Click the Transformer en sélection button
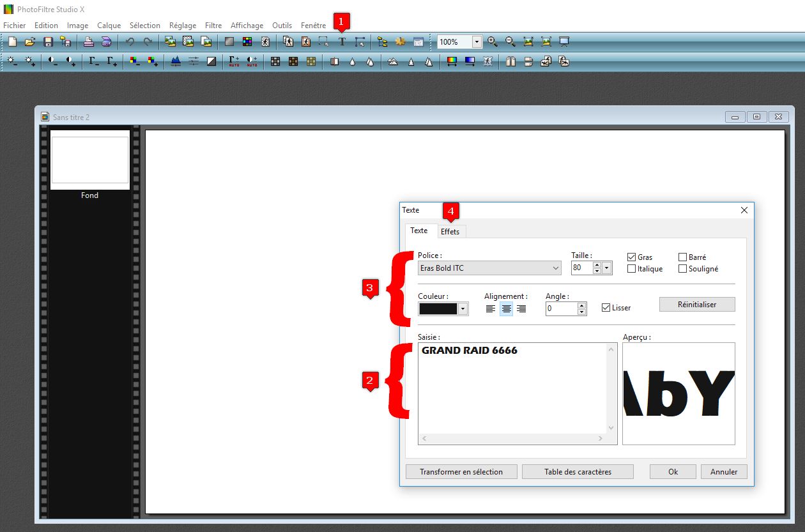The height and width of the screenshot is (532, 805). (461, 472)
